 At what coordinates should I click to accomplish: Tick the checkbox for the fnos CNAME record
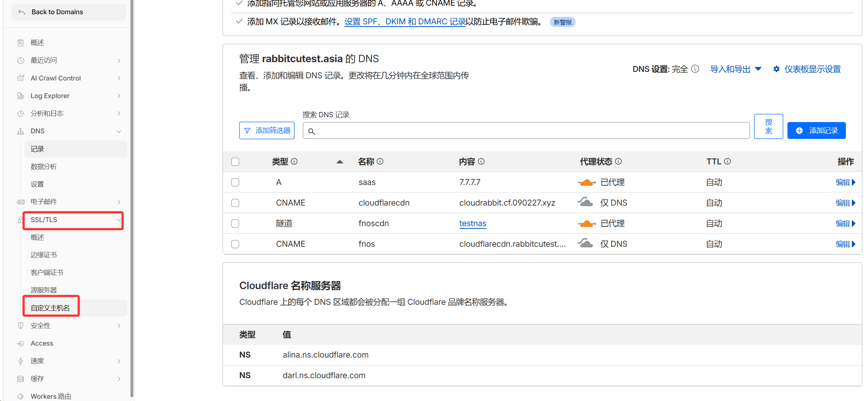point(235,244)
